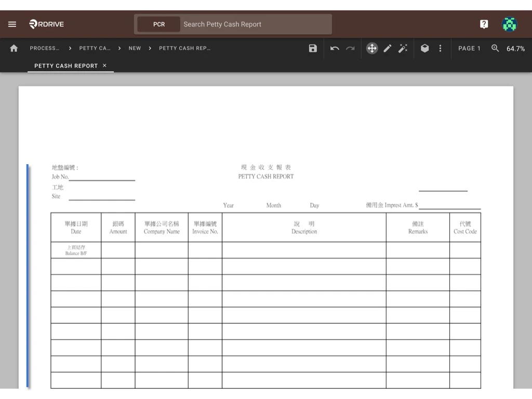
Task: Navigate to the NEW breadcrumb item
Action: pyautogui.click(x=135, y=48)
